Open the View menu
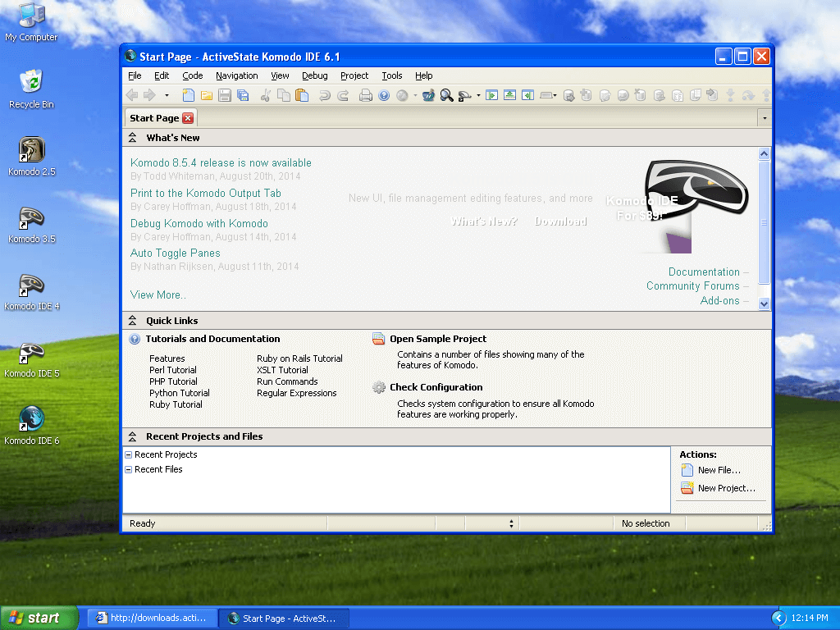The width and height of the screenshot is (840, 630). click(280, 75)
